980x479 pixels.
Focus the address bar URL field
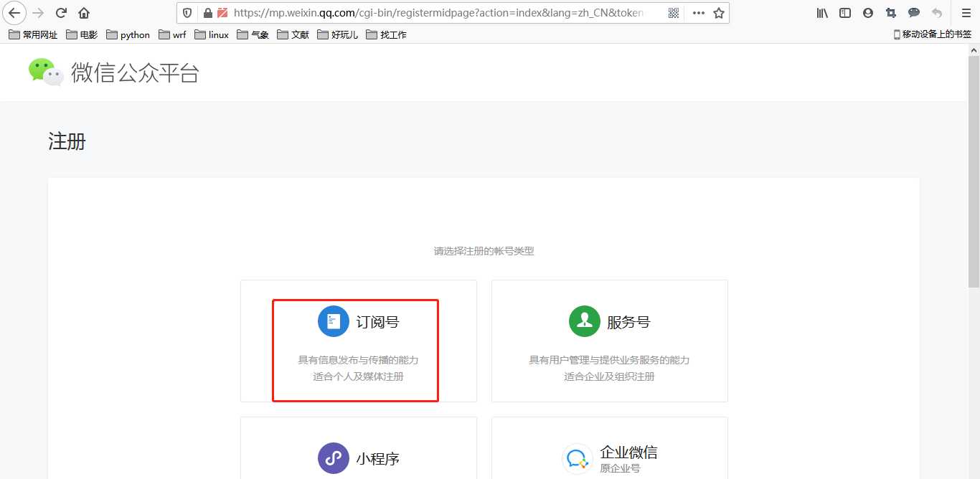438,13
